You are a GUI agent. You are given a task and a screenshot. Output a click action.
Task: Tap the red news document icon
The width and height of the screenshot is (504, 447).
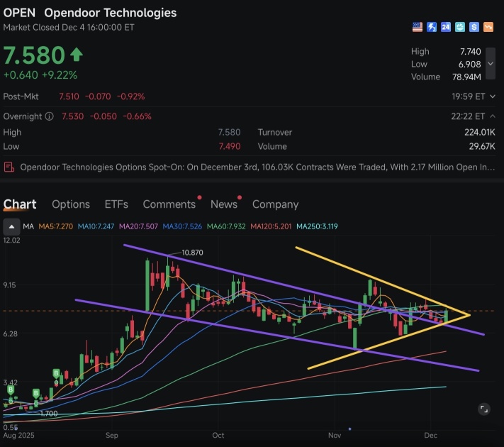pyautogui.click(x=9, y=167)
